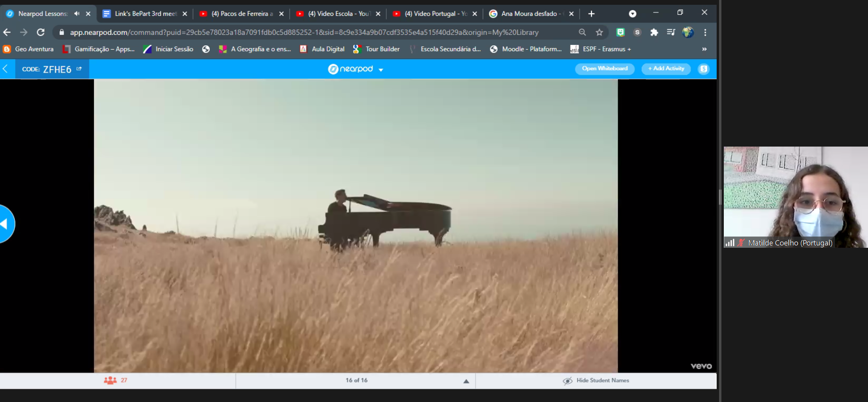Screen dimensions: 868x402
Task: Open tab search dropdown button
Action: [633, 14]
